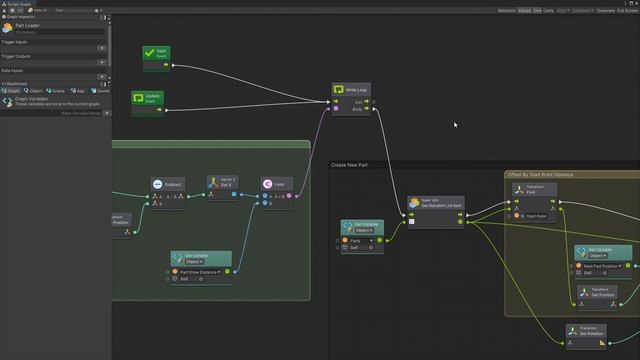This screenshot has height=360, width=640.
Task: Click the Parts Get Variable output port
Action: (x=380, y=240)
